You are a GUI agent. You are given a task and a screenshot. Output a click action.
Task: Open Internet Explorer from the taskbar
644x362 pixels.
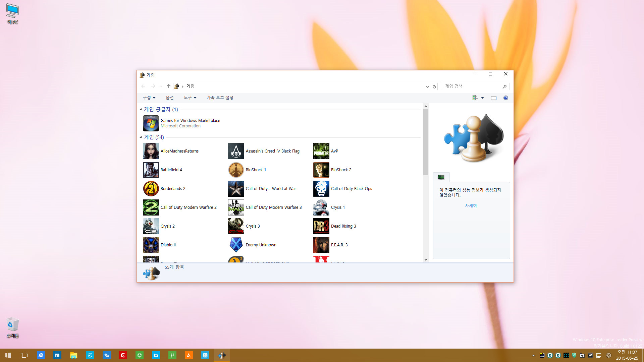[41, 355]
